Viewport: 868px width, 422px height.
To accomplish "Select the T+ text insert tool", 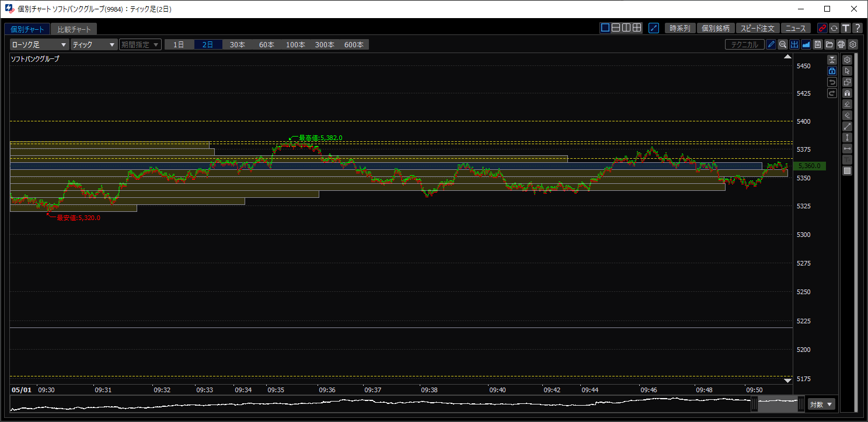I will pos(848,159).
